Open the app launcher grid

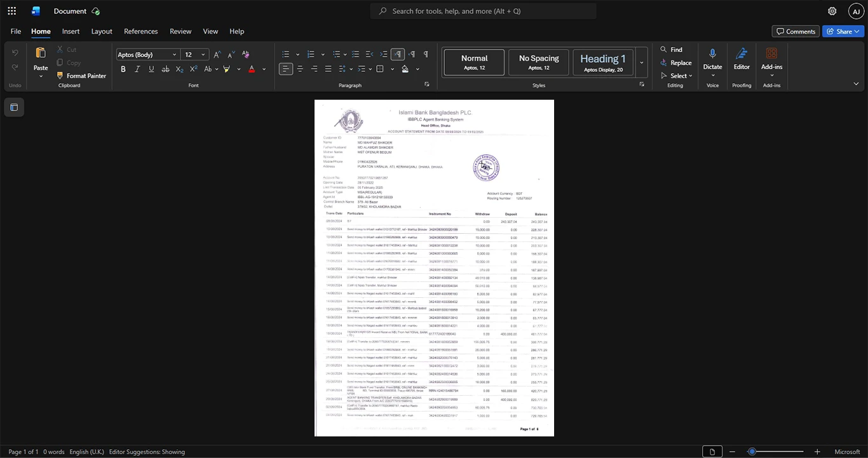11,11
